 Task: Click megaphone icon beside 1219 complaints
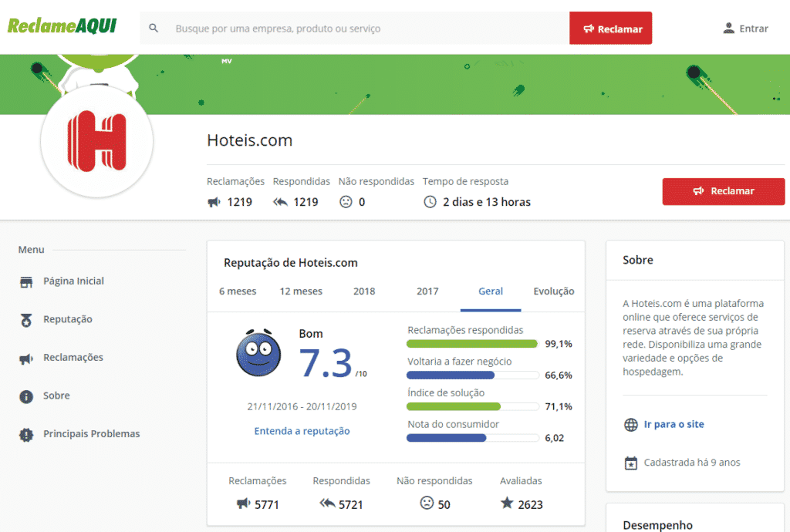pos(214,202)
